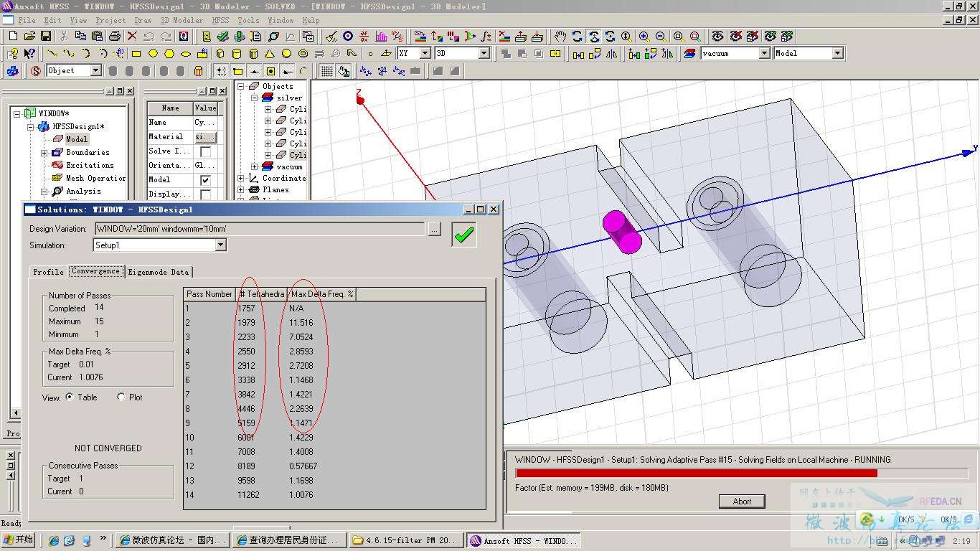Open the XY drawing plane dropdown
Image resolution: width=980 pixels, height=551 pixels.
pos(425,53)
